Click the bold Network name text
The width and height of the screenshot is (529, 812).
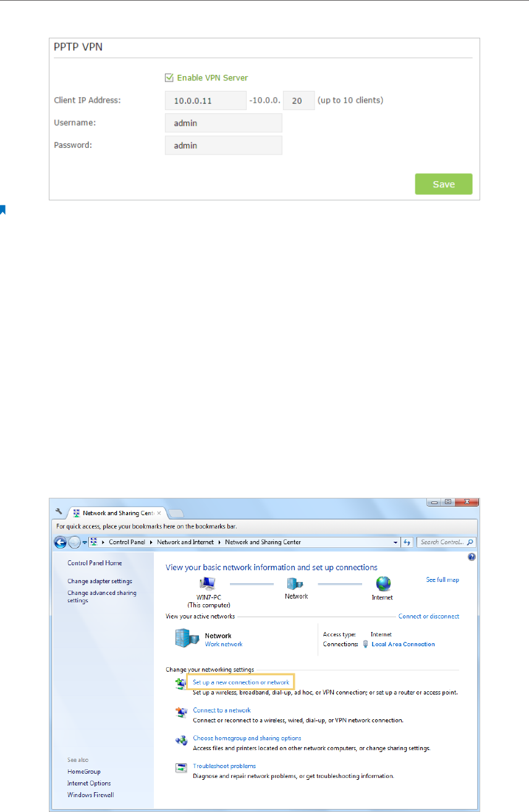click(x=218, y=636)
